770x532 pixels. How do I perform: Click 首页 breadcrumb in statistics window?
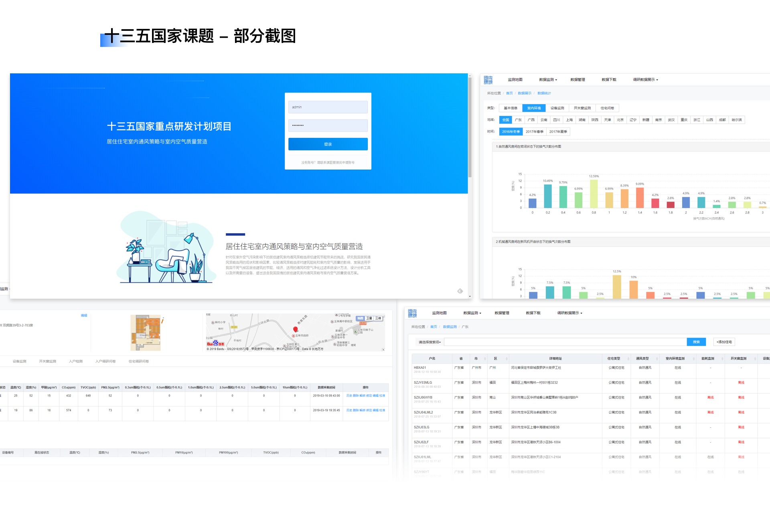(x=509, y=93)
